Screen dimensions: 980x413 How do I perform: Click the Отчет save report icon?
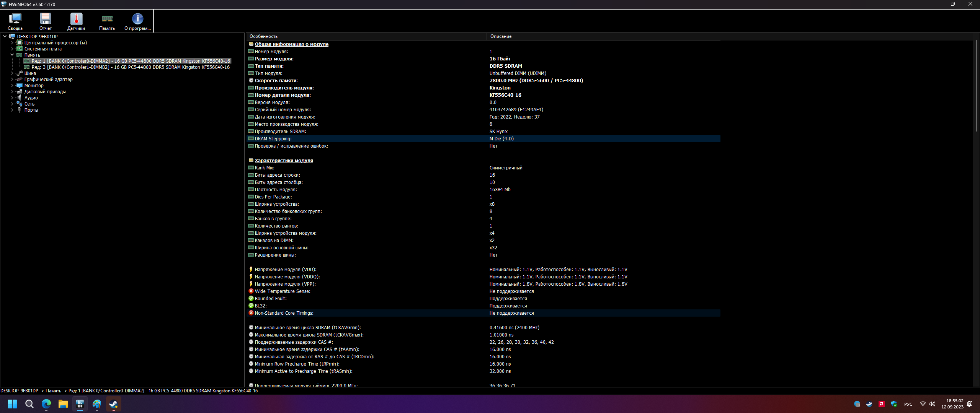(x=46, y=21)
